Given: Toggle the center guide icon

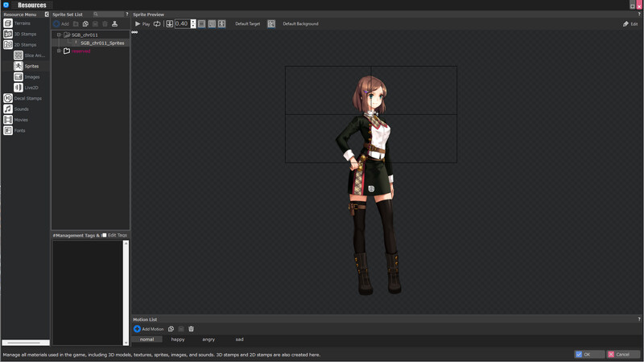Looking at the screenshot, I should point(222,24).
